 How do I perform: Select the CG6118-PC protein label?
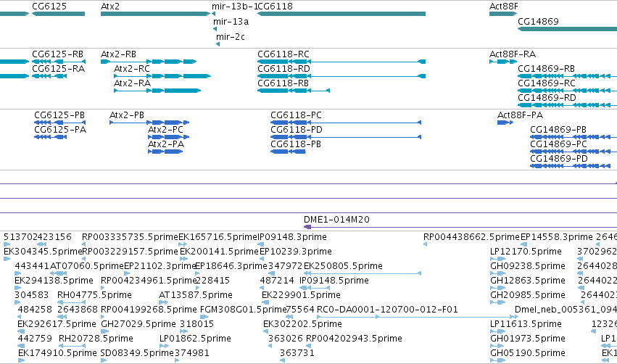(x=296, y=115)
